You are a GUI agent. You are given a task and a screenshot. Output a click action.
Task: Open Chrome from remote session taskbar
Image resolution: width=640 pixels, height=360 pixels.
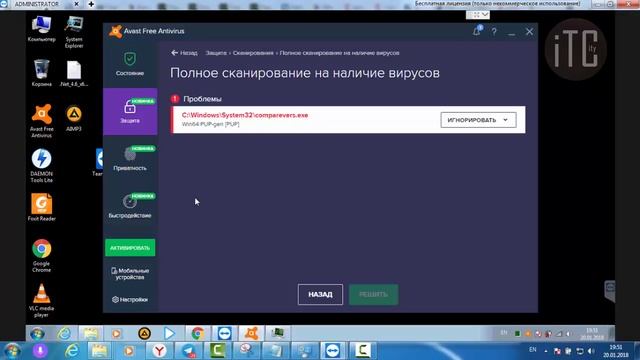click(198, 333)
